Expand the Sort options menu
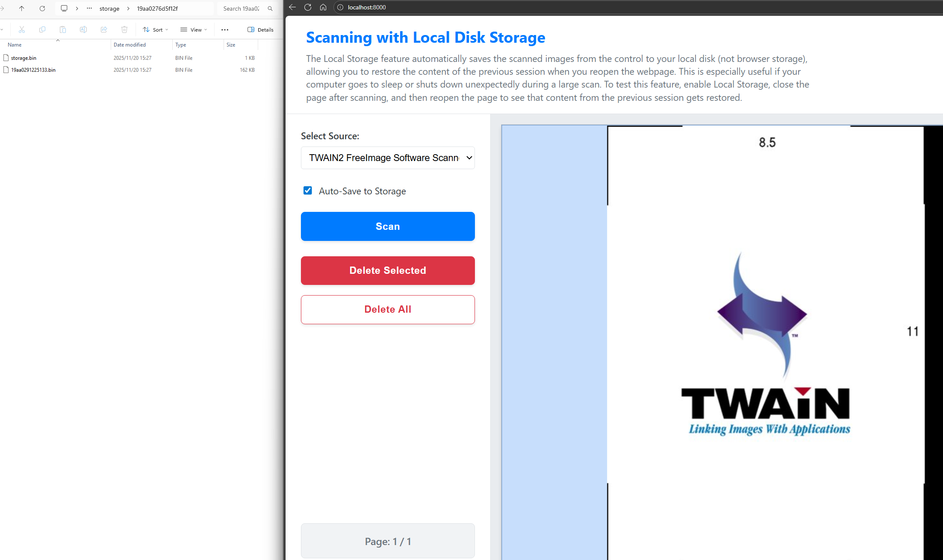The image size is (943, 560). tap(155, 29)
